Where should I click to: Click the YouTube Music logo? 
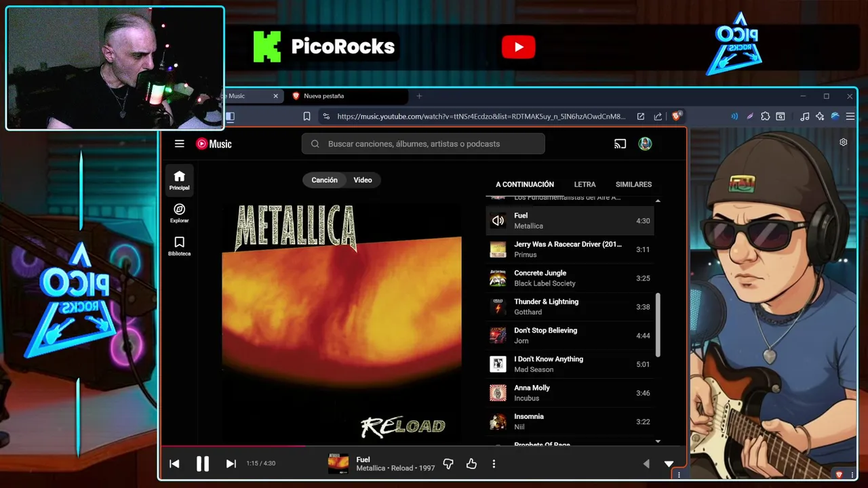click(214, 144)
